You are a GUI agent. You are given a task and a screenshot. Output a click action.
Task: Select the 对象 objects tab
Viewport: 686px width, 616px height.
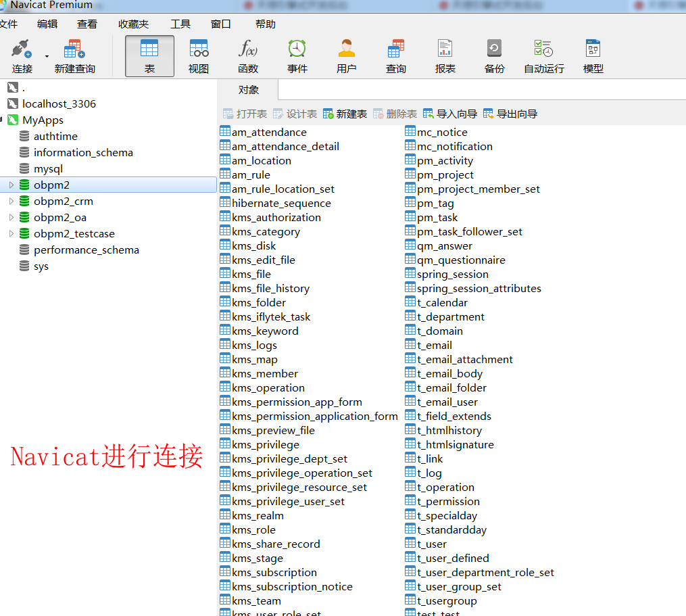(x=248, y=90)
